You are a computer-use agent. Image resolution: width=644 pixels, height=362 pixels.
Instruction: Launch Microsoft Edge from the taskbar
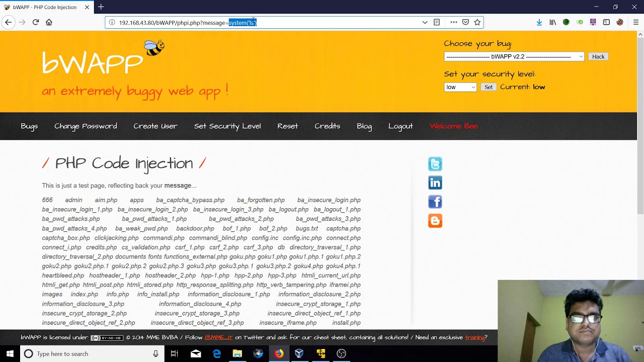pyautogui.click(x=217, y=353)
